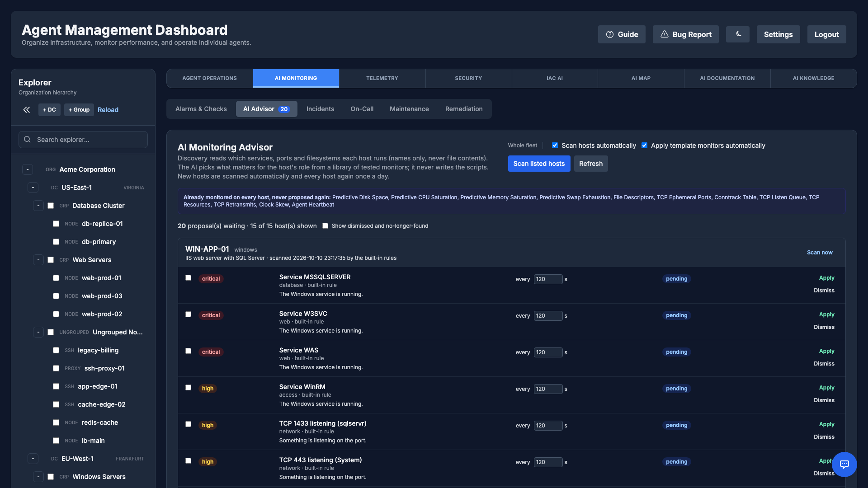This screenshot has height=488, width=868.
Task: Select the Database Cluster group checkbox
Action: (51, 206)
